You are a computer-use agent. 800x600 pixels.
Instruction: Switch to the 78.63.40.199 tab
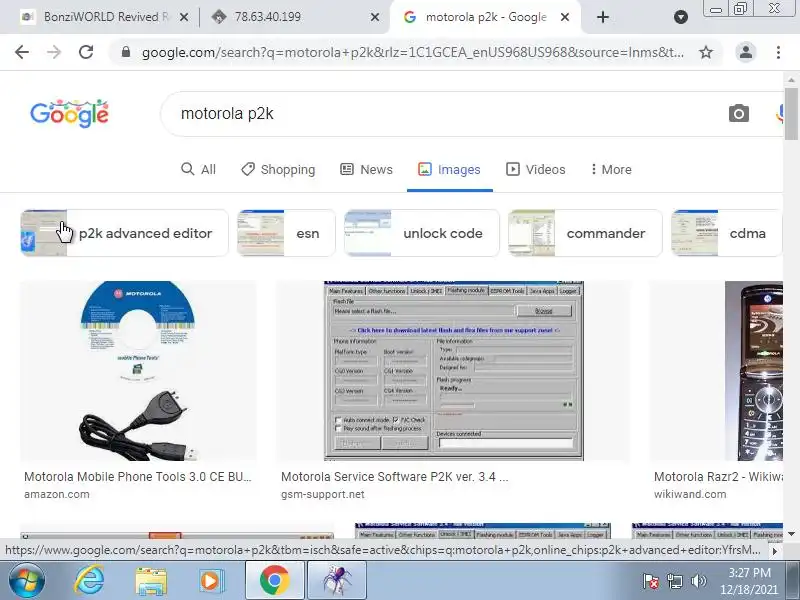[x=296, y=17]
